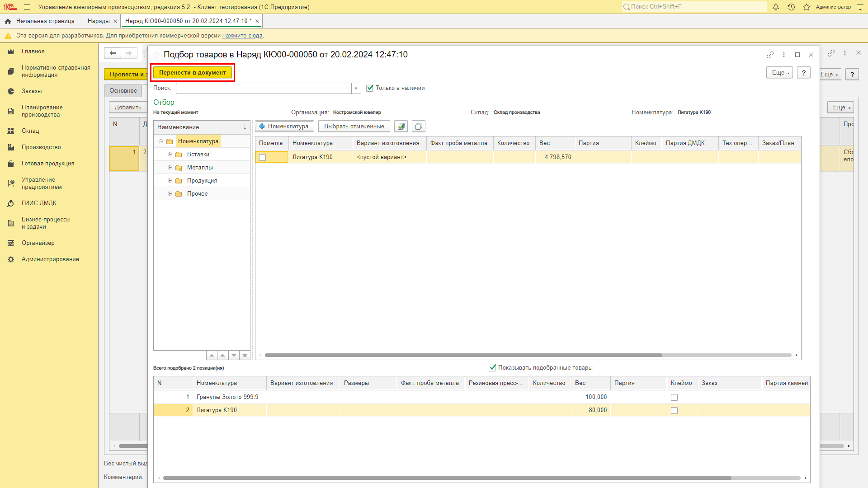
Task: Open the Еще dropdown beside background table
Action: (x=840, y=108)
